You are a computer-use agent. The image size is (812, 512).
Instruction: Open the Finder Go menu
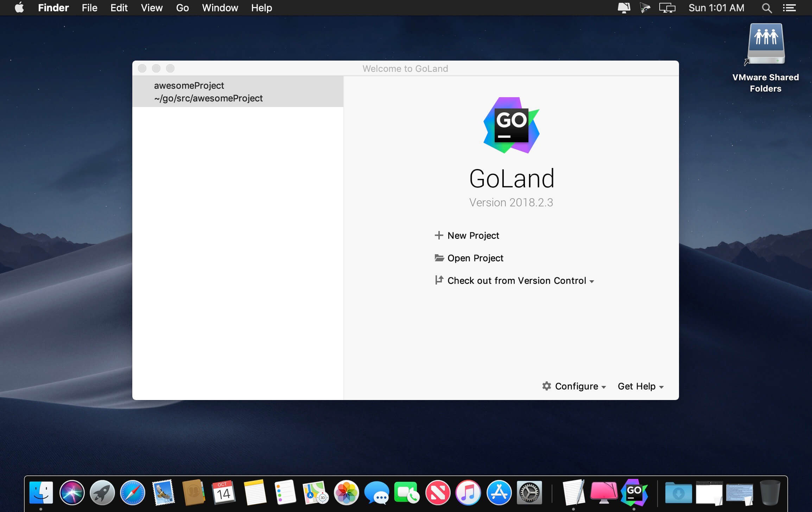click(182, 8)
